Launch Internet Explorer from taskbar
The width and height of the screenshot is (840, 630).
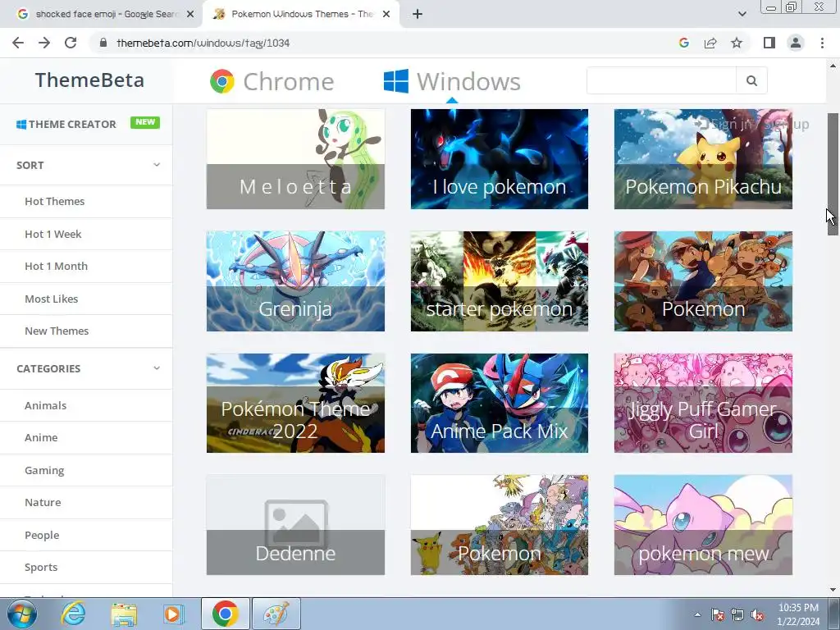pos(73,614)
